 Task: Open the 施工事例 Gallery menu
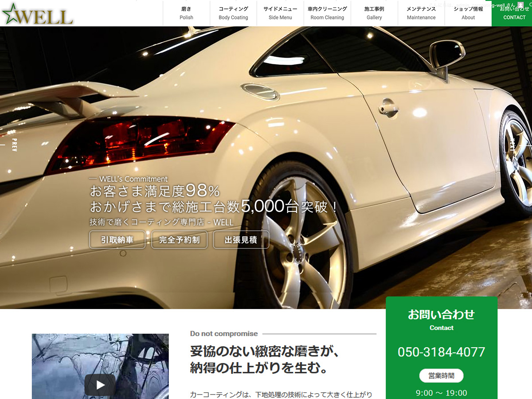[x=374, y=13]
